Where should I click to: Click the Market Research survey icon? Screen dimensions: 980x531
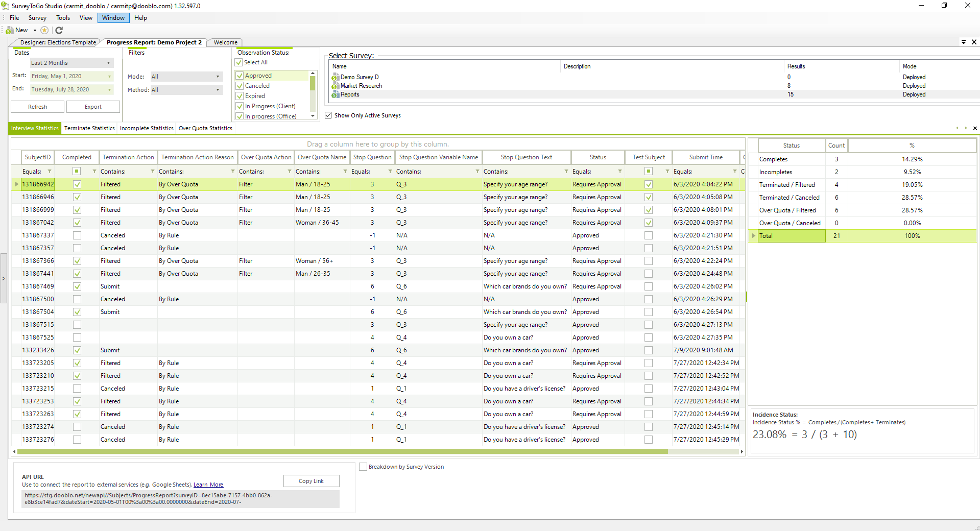click(x=336, y=86)
